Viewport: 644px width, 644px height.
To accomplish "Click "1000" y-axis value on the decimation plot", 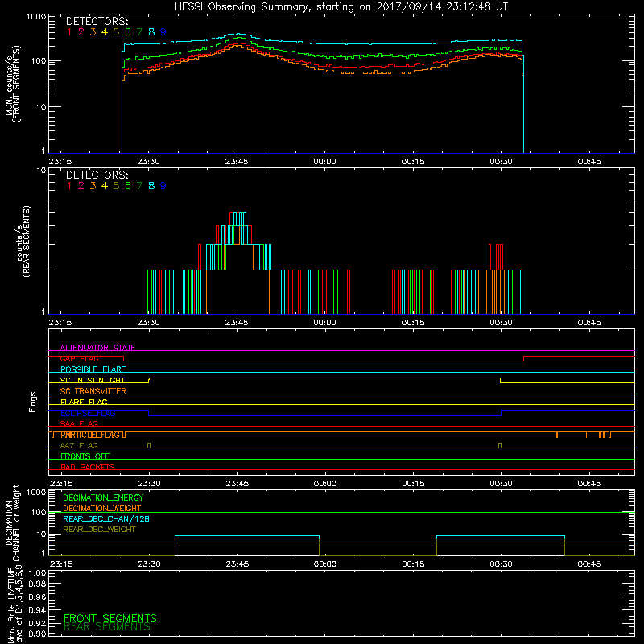I will coord(36,492).
